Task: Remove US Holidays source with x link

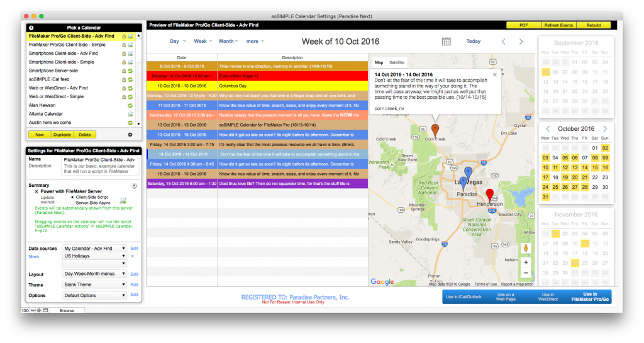Action: tap(132, 256)
